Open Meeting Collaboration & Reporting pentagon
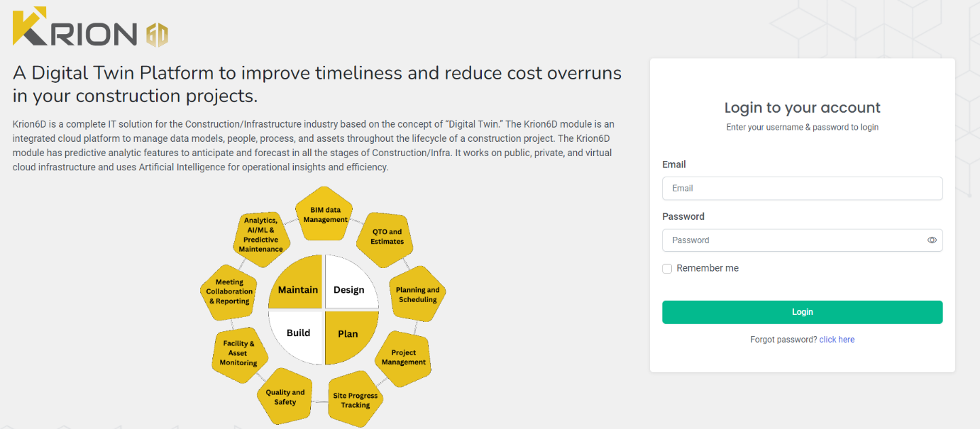This screenshot has height=429, width=980. click(x=229, y=291)
